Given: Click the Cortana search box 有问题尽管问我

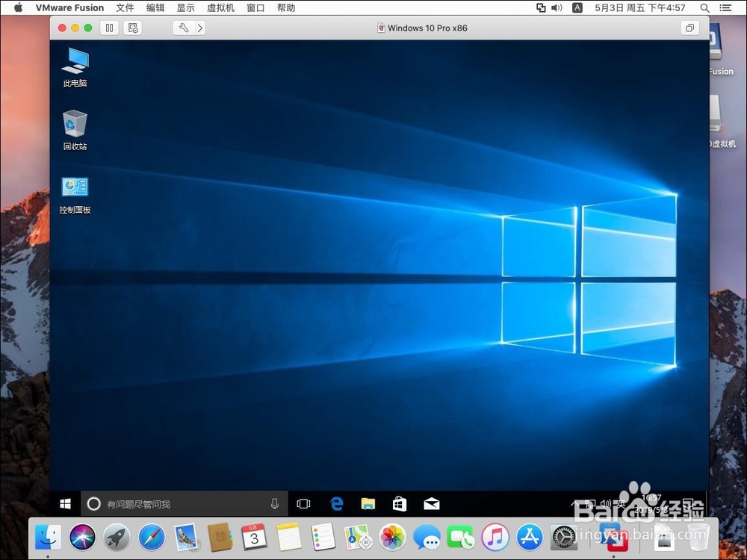Looking at the screenshot, I should pos(185,504).
